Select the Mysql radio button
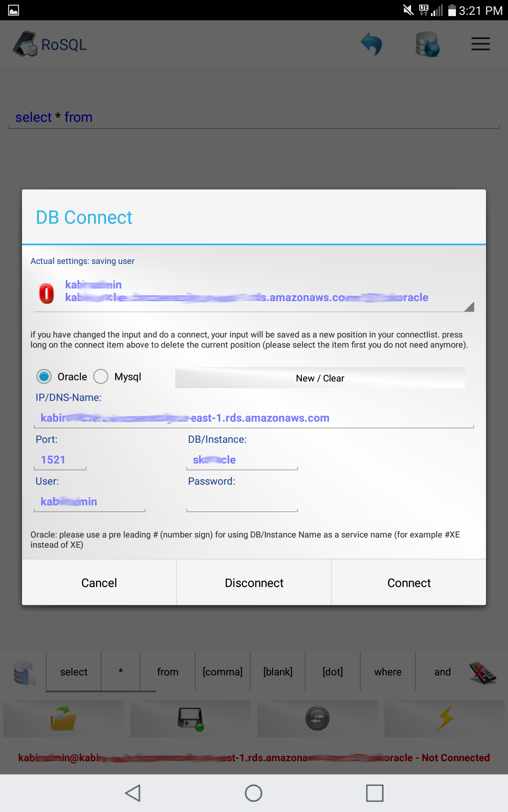508x812 pixels. pos(101,376)
